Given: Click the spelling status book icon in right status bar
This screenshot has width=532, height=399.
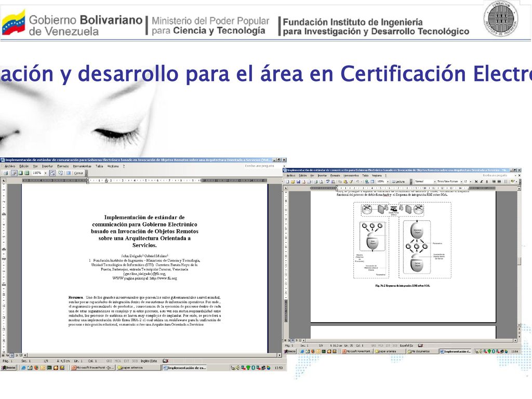Looking at the screenshot, I should click(420, 345).
